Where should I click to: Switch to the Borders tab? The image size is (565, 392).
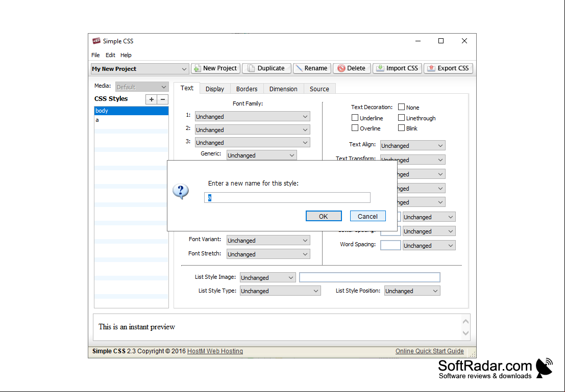coord(247,89)
